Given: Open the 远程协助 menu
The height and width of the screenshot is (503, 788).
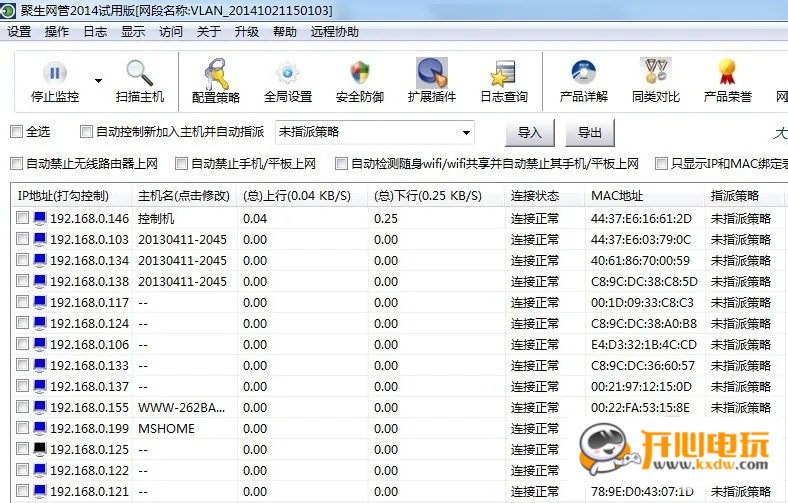Looking at the screenshot, I should click(x=335, y=32).
